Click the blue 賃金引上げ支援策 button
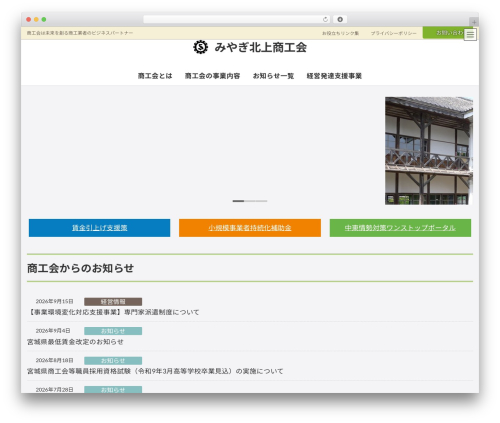500x423 pixels. tap(99, 228)
